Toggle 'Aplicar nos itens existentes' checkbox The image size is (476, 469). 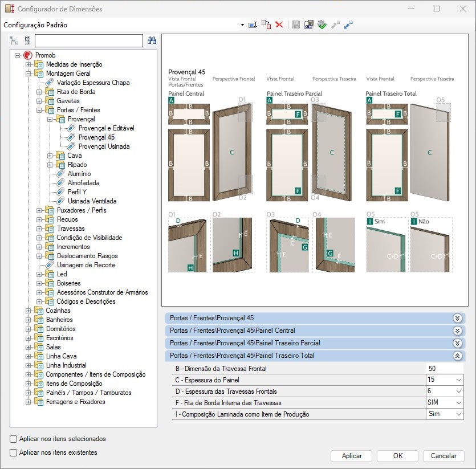pyautogui.click(x=14, y=453)
